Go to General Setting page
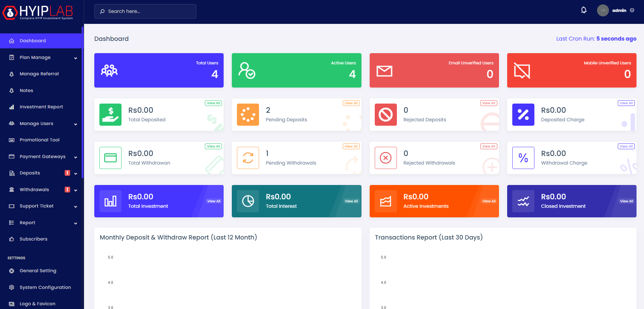This screenshot has width=644, height=309. point(38,271)
